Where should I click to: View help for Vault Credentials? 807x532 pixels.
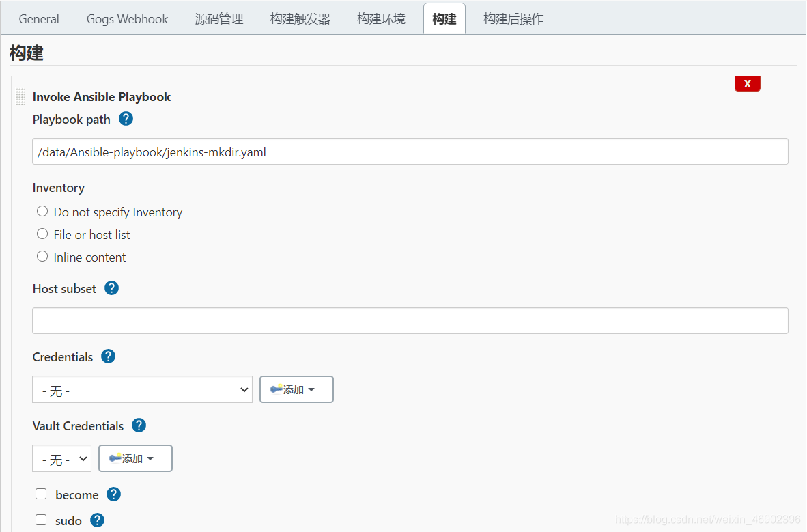coord(139,425)
